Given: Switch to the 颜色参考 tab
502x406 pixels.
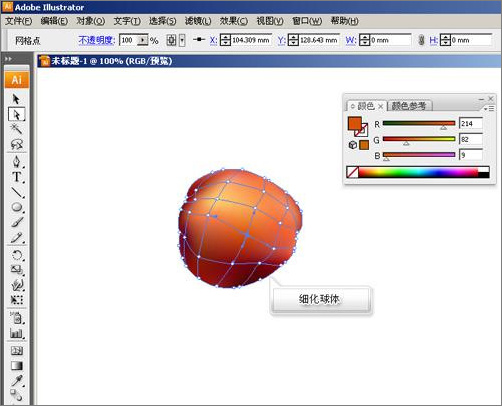Looking at the screenshot, I should tap(409, 106).
